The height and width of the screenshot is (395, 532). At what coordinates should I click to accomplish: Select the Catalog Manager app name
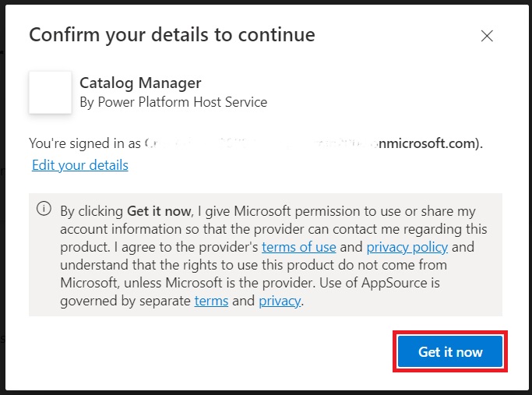click(140, 83)
